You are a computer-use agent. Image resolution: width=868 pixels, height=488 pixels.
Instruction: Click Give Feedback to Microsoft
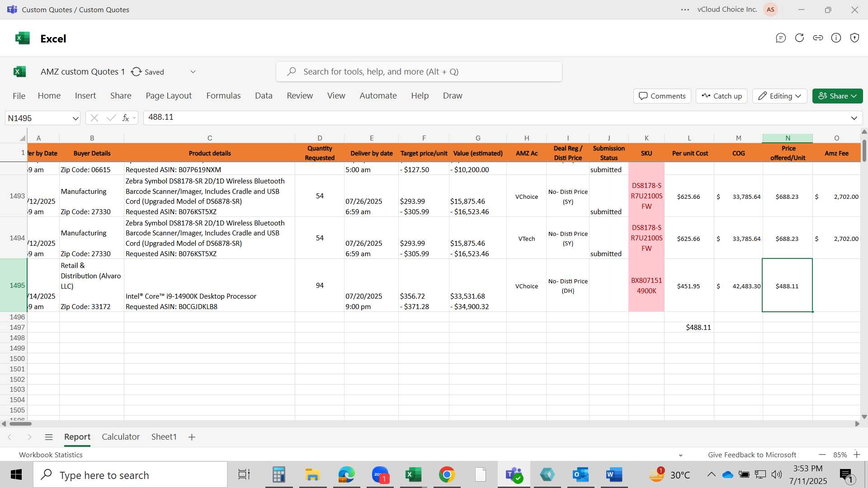pos(752,455)
